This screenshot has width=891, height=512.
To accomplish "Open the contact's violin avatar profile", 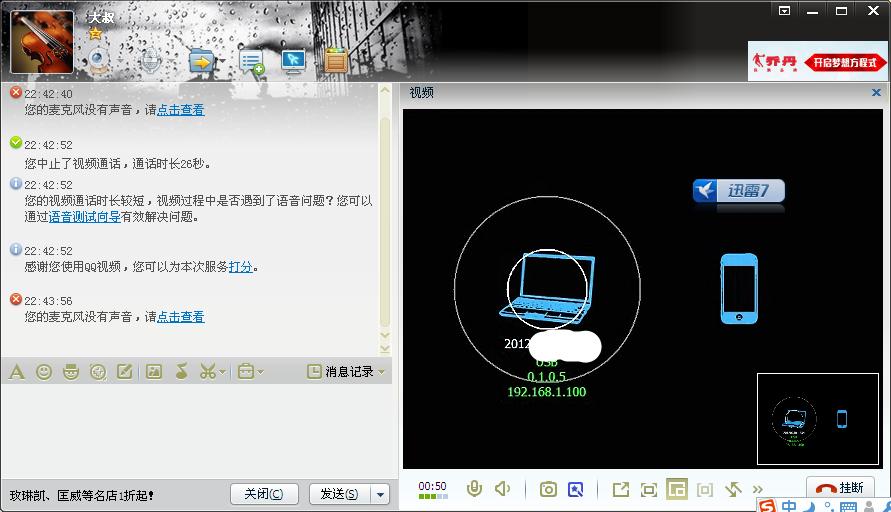I will [42, 41].
